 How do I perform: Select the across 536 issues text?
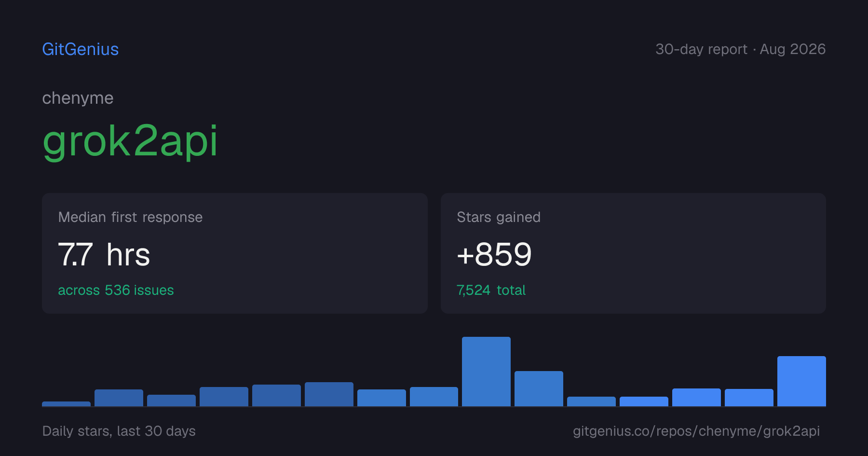(116, 290)
